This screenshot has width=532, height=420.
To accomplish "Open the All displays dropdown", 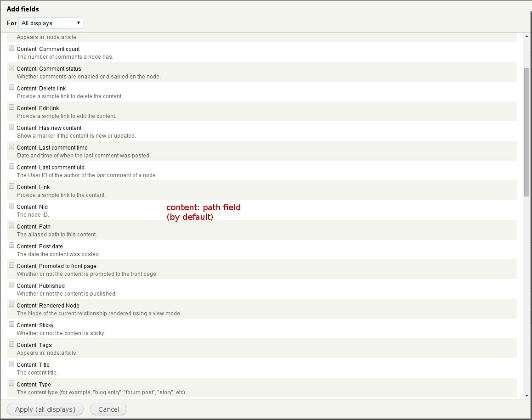I will [x=51, y=22].
